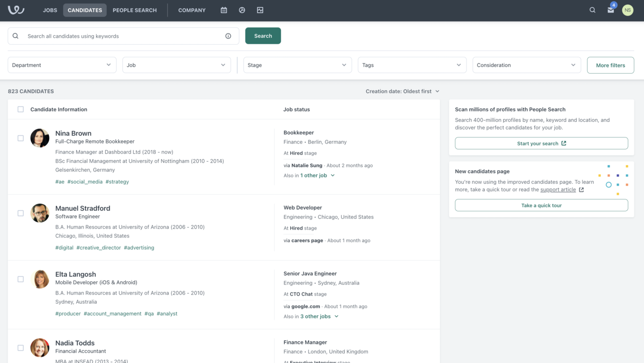Click Nina Brown's profile photo
The image size is (644, 363).
pyautogui.click(x=40, y=138)
